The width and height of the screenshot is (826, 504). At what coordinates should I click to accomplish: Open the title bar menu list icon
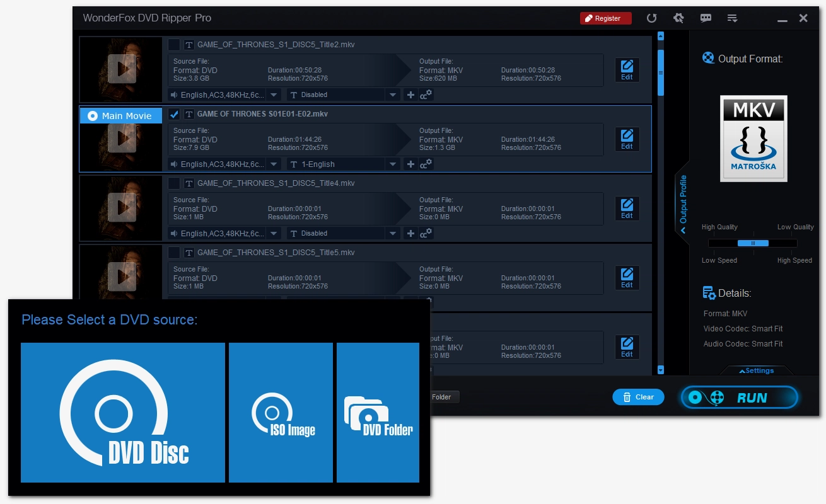[x=732, y=18]
